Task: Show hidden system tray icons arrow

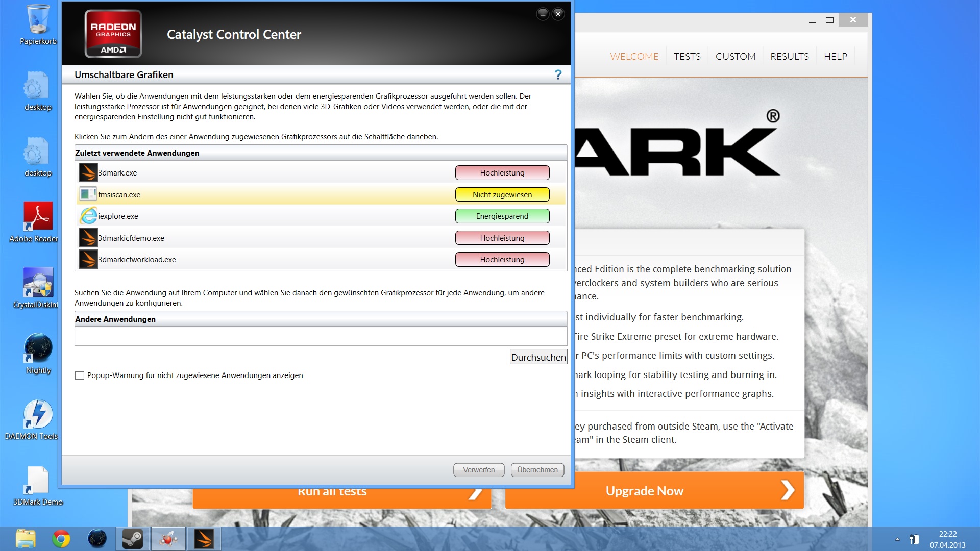Action: pyautogui.click(x=897, y=539)
